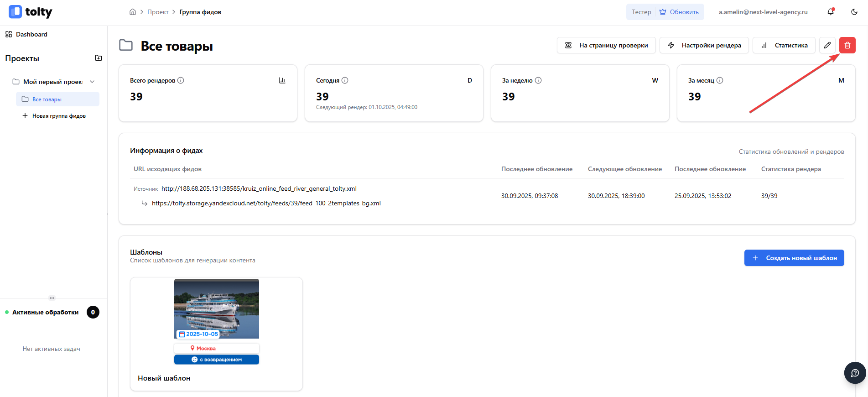Click На страницу проверки button
Viewport: 868px width, 397px height.
[x=606, y=45]
